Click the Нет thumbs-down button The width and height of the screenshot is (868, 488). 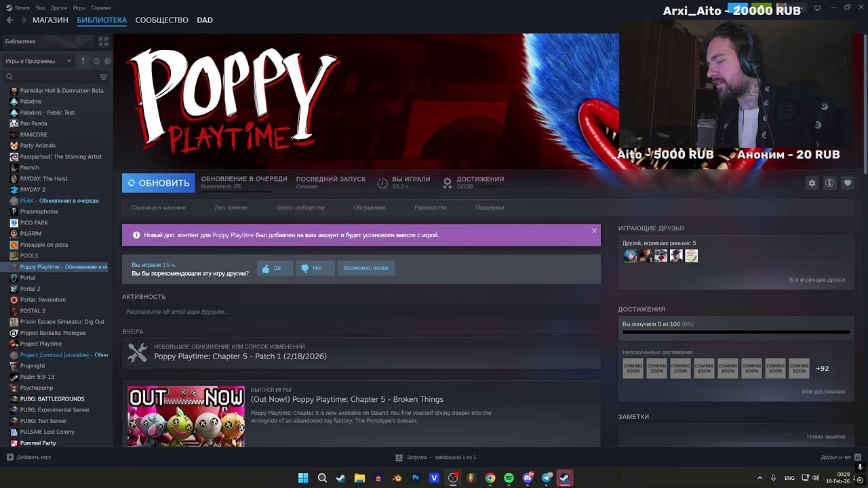click(315, 268)
